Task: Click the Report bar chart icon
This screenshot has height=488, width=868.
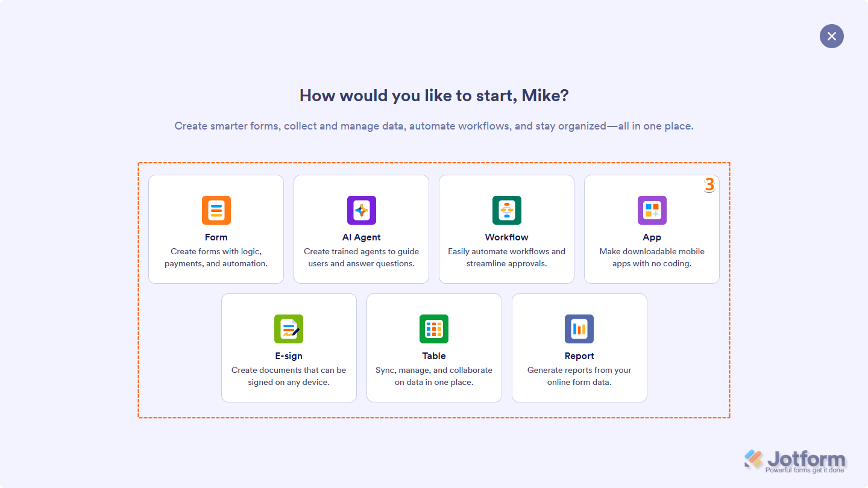Action: click(x=579, y=329)
